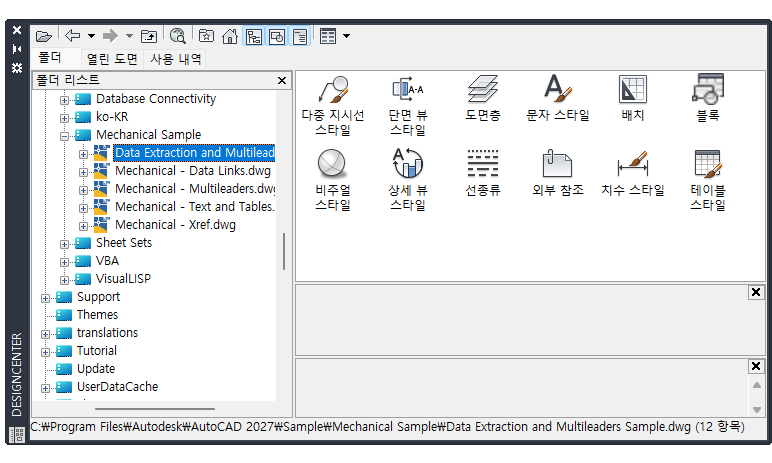Expand the Support folder node
This screenshot has height=463, width=772.
[x=45, y=298]
